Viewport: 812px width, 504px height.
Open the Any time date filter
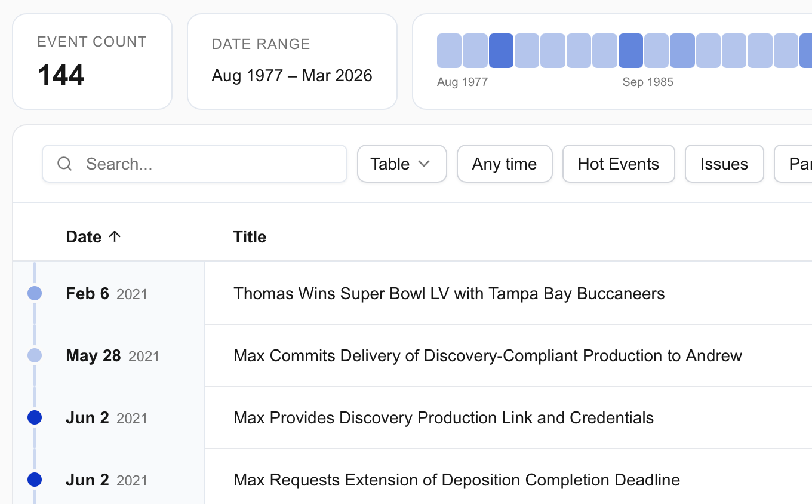tap(505, 164)
